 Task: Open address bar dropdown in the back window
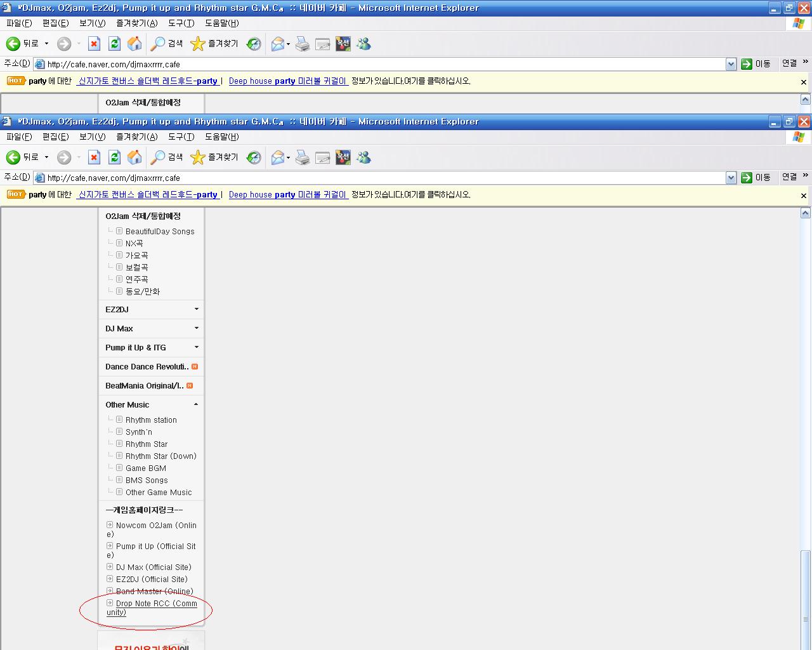(731, 64)
